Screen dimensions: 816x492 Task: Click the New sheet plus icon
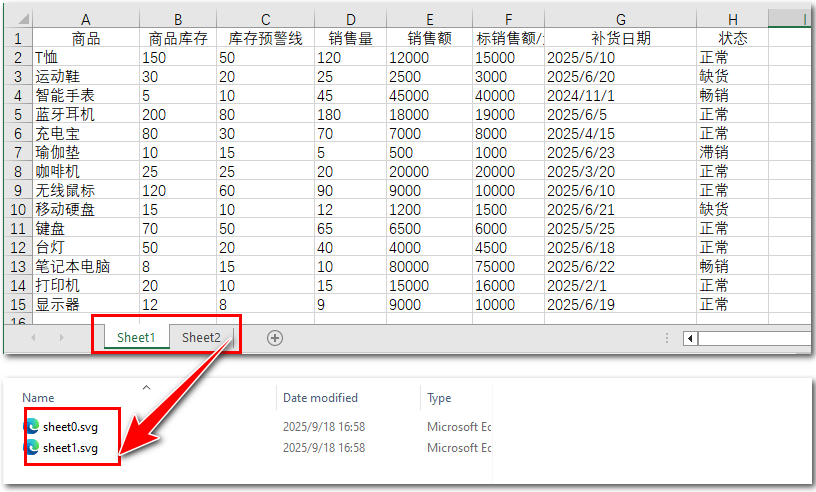(275, 338)
